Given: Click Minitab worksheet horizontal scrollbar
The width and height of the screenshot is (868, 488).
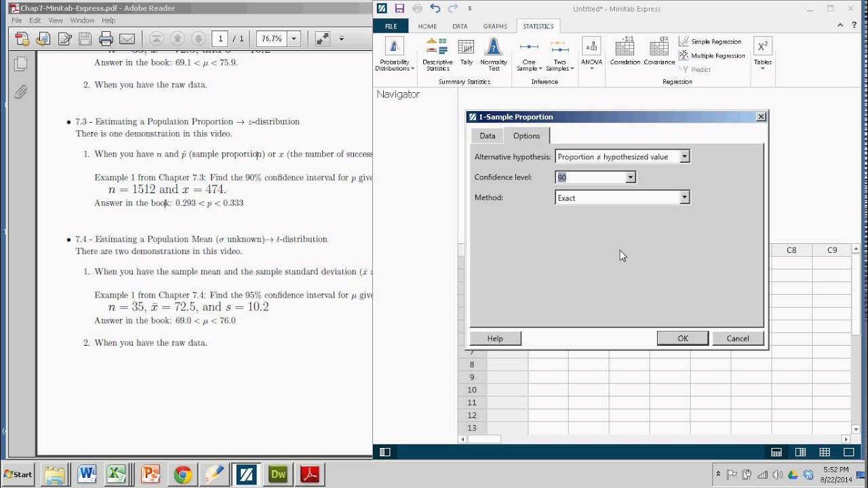Looking at the screenshot, I should click(655, 439).
